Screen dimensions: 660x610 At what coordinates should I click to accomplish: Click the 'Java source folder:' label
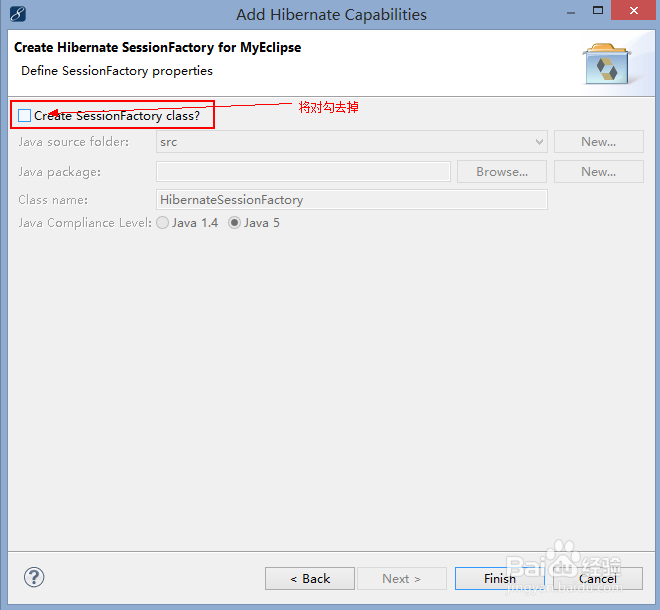click(73, 142)
